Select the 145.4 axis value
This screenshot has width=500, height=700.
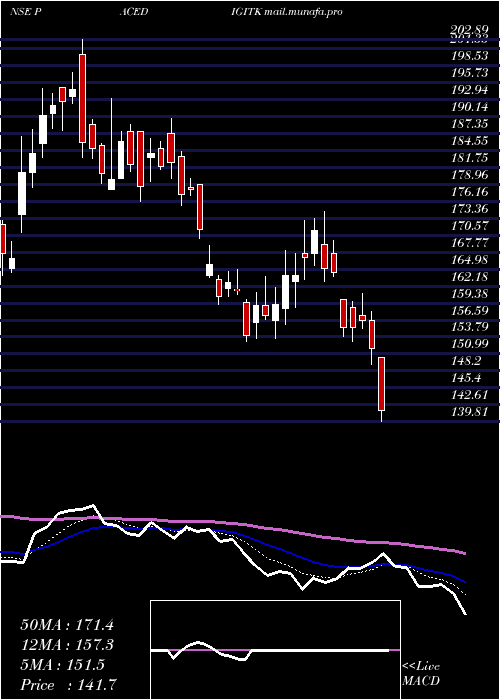pyautogui.click(x=465, y=378)
